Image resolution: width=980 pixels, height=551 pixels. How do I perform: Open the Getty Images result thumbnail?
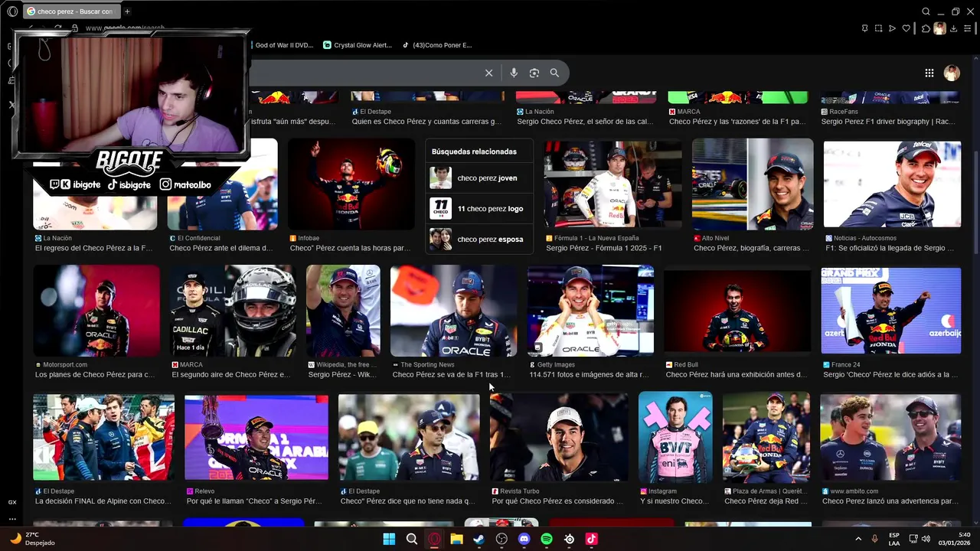[x=590, y=311]
